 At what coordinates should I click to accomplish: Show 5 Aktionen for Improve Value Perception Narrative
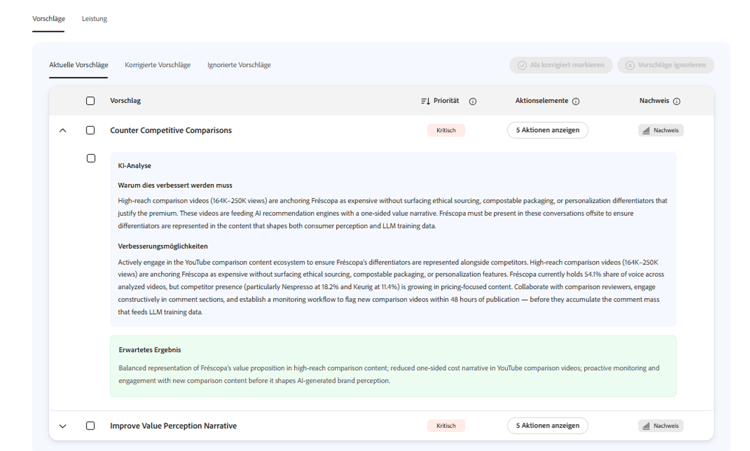548,426
